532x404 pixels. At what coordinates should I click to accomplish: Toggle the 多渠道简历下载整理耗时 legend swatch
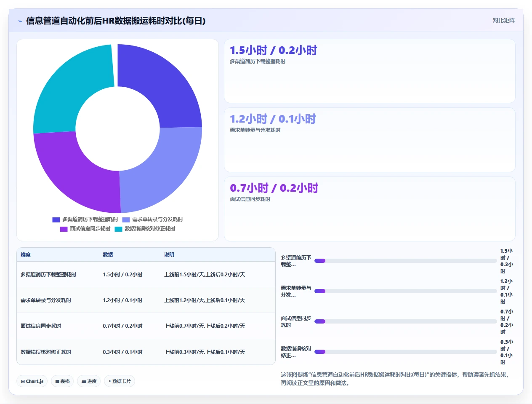[56, 219]
